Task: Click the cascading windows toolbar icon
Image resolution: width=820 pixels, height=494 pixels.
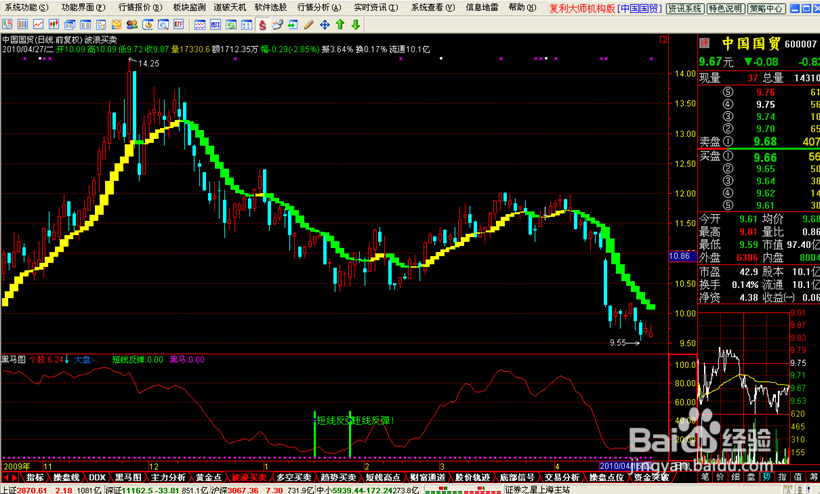Action: tap(70, 25)
